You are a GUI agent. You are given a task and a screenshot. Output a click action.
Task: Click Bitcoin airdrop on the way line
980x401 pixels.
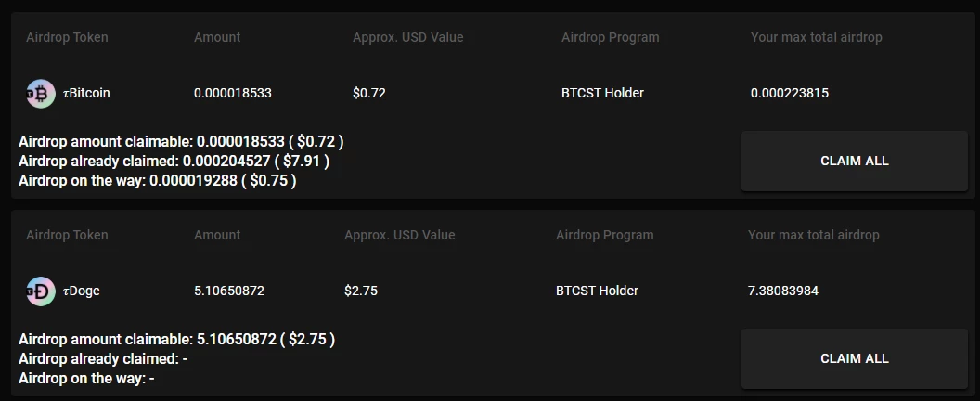(158, 180)
